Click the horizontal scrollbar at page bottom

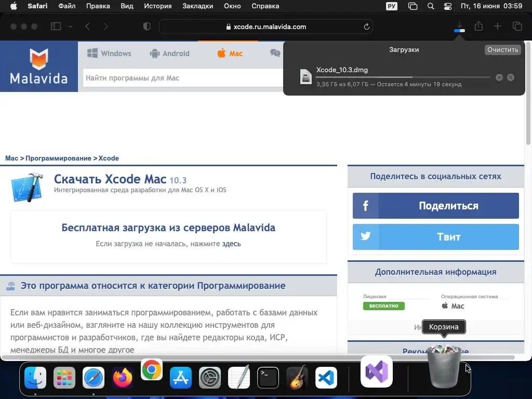pos(258,357)
